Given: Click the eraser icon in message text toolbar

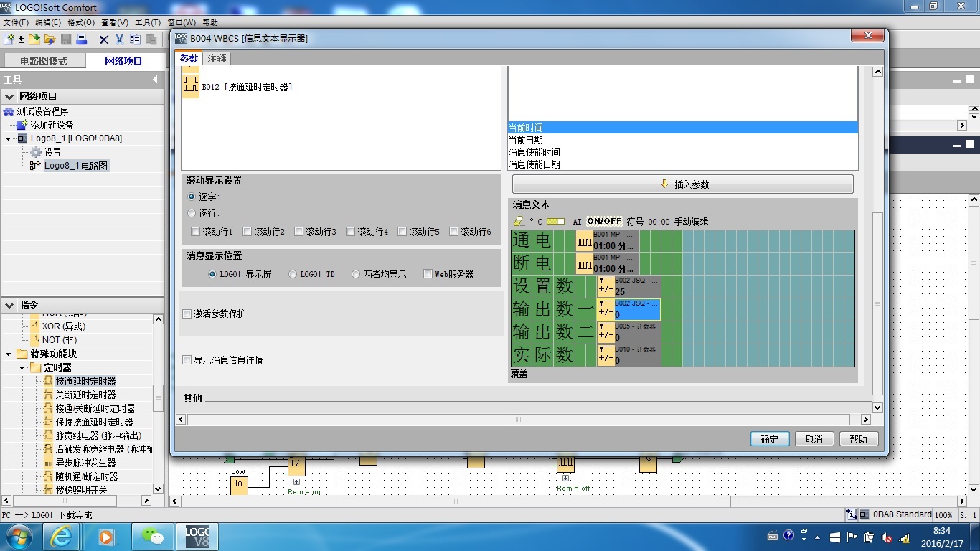Looking at the screenshot, I should click(519, 222).
